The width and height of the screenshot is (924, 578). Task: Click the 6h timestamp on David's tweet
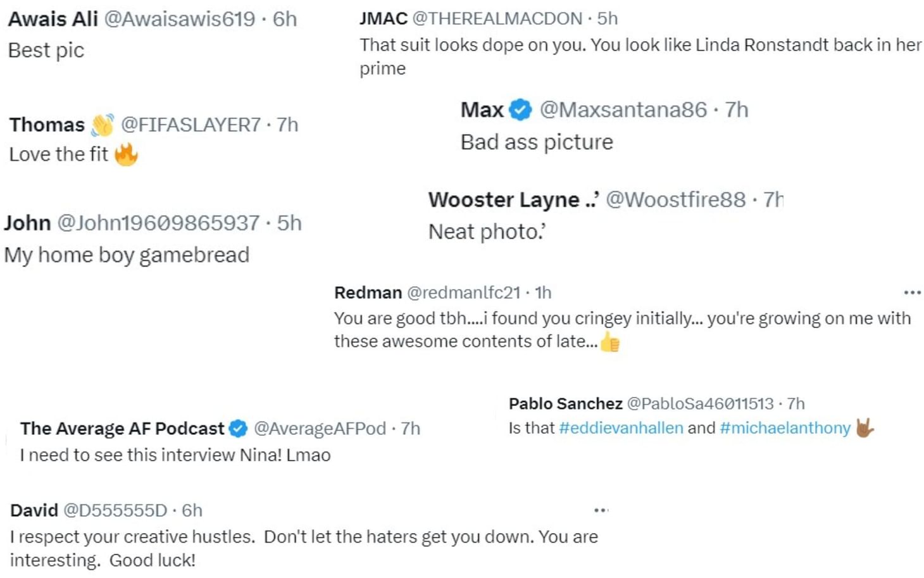pos(192,510)
